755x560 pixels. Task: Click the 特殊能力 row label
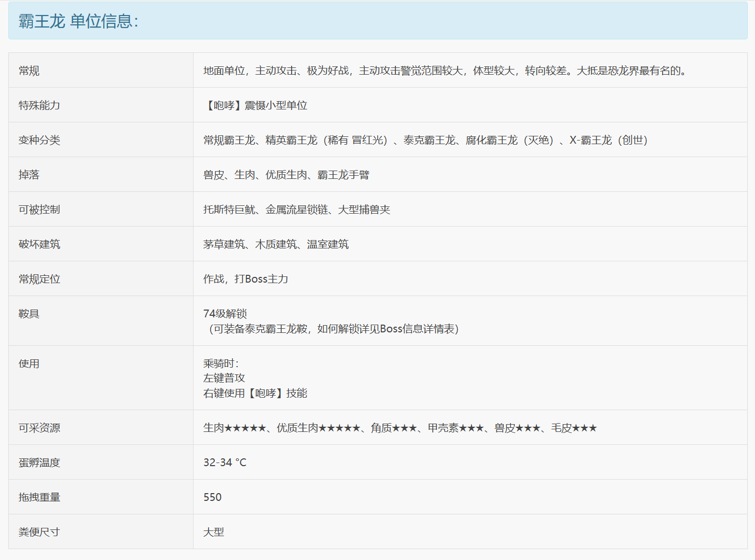39,105
